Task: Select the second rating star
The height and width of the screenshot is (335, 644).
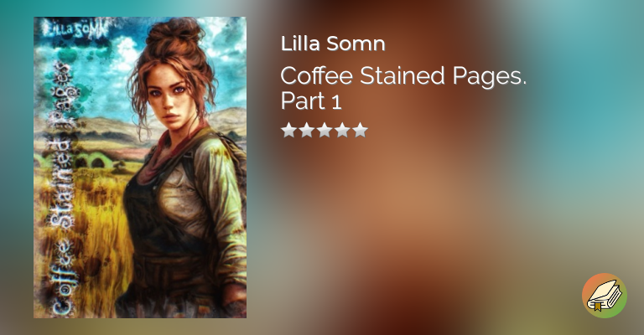Action: 306,130
